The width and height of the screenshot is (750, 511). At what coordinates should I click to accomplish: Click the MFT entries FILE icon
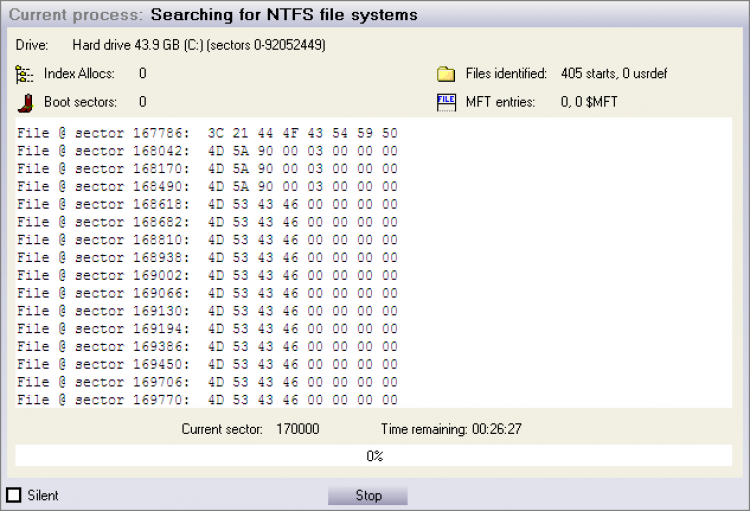tap(446, 102)
